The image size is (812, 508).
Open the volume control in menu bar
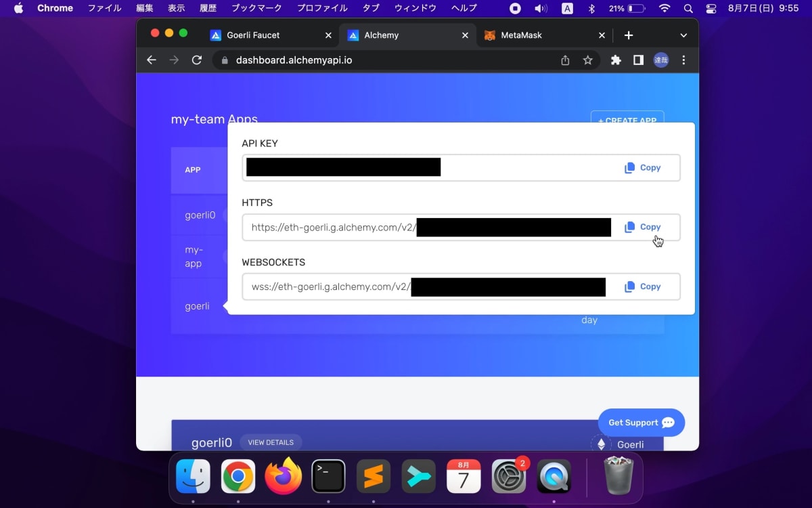541,8
